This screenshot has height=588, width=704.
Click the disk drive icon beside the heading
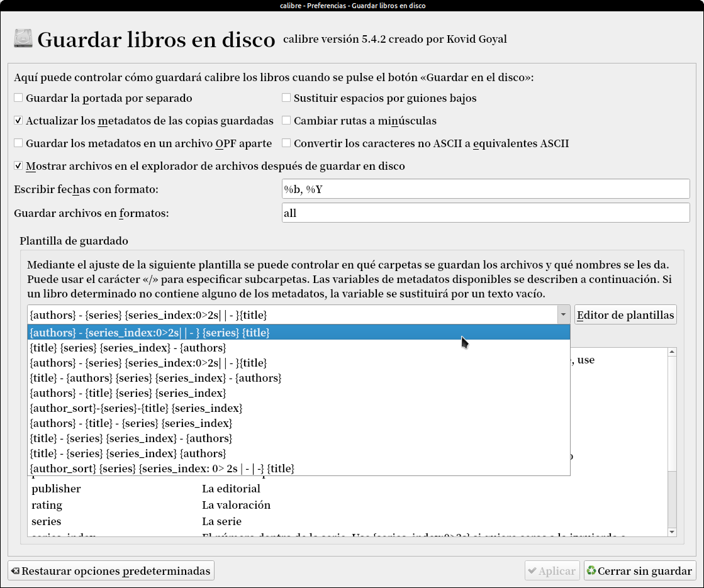23,38
